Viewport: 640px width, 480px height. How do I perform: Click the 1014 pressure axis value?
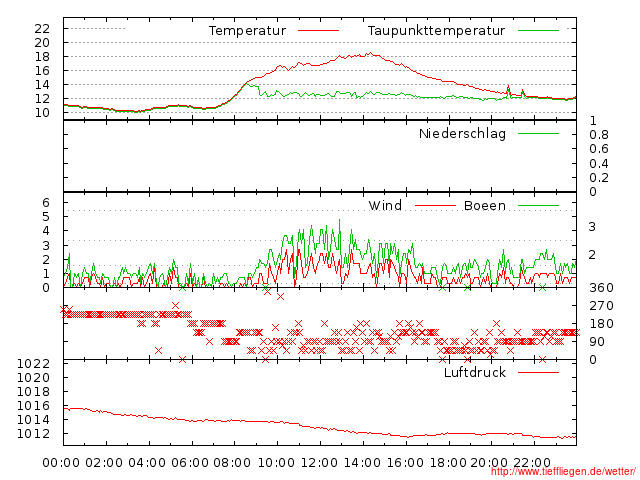tap(33, 420)
